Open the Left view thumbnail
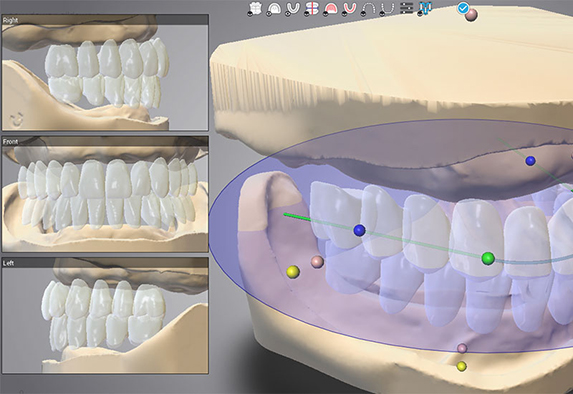Viewport: 573px width, 394px height. tap(105, 316)
